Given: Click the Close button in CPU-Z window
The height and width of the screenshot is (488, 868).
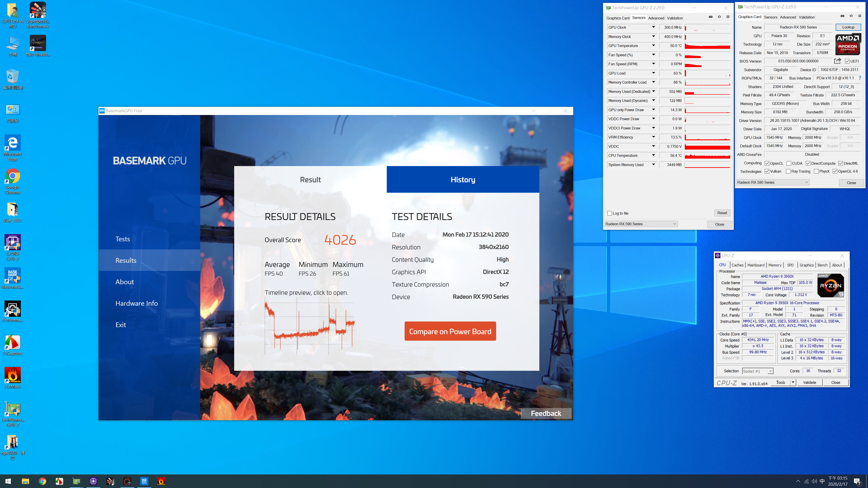Looking at the screenshot, I should 835,382.
